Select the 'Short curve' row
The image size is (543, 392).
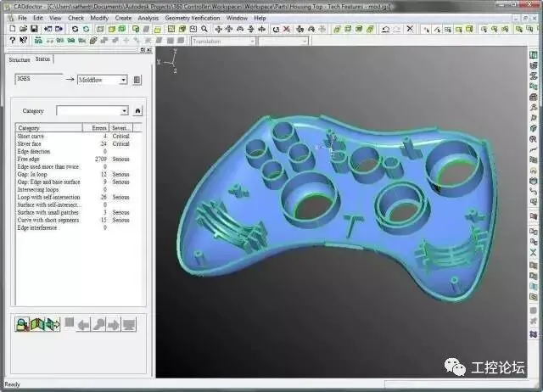click(x=79, y=136)
